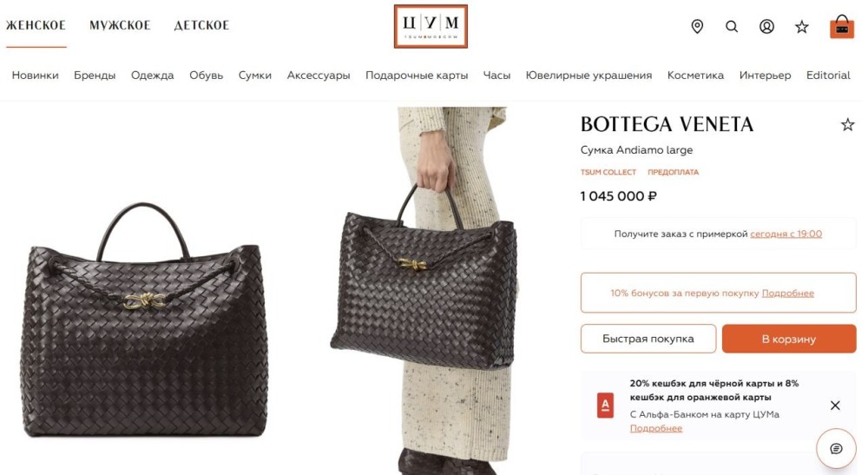
Task: Open the Ювелирные украшения menu
Action: coord(589,76)
